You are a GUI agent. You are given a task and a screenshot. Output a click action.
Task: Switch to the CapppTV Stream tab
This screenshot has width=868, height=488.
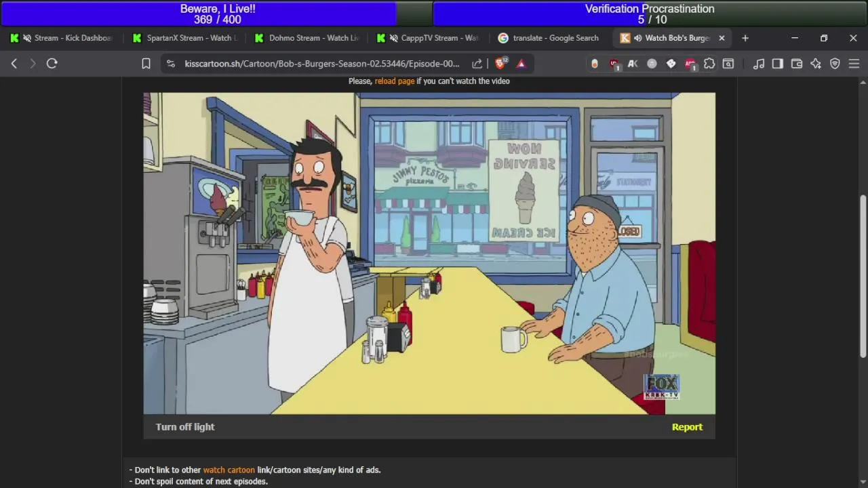[429, 38]
